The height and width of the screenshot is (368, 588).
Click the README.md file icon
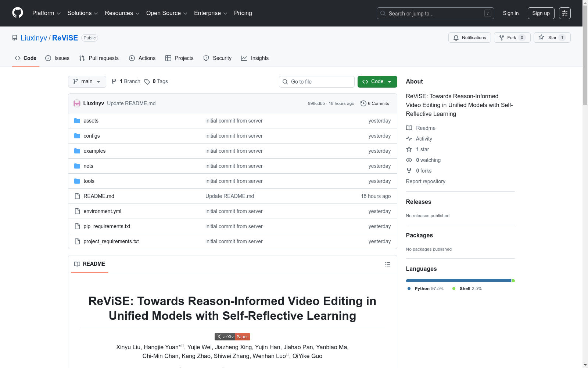tap(77, 196)
